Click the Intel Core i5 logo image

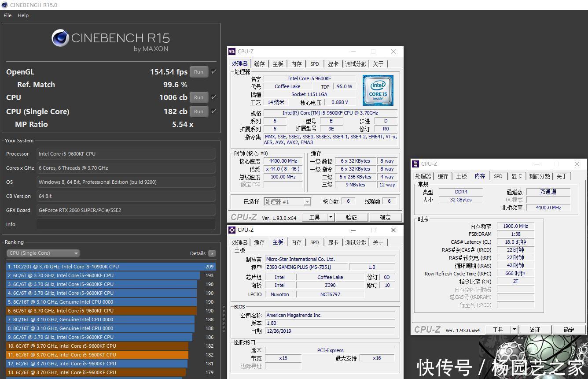[x=378, y=90]
